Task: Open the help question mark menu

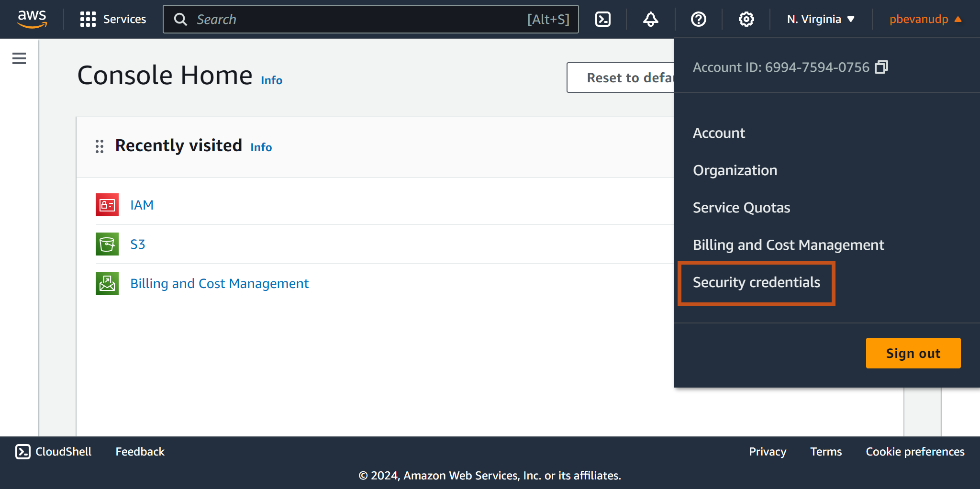Action: click(x=698, y=19)
